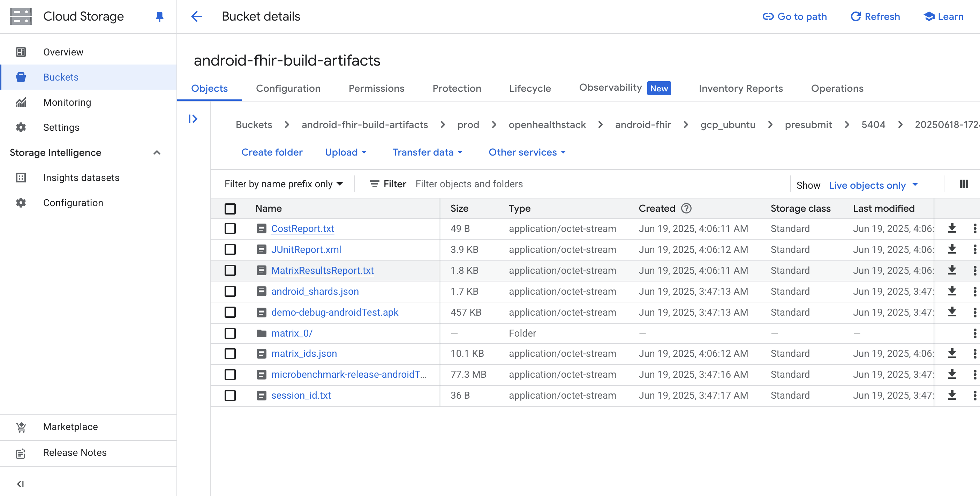Click the Cloud Storage product logo icon

point(21,16)
